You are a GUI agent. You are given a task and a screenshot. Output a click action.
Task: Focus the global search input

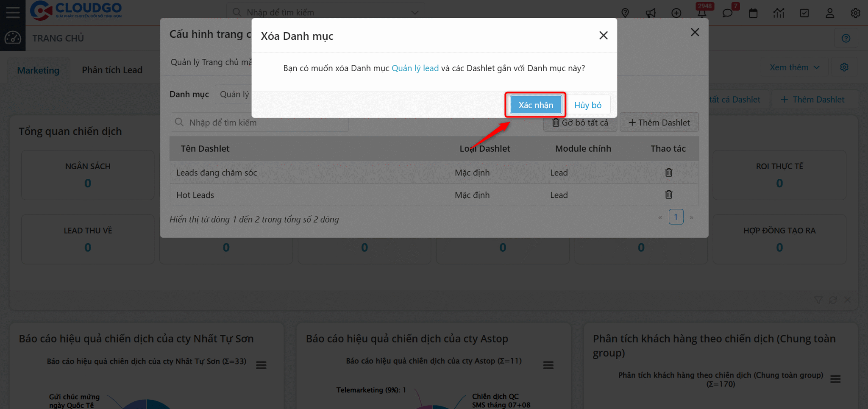point(325,13)
